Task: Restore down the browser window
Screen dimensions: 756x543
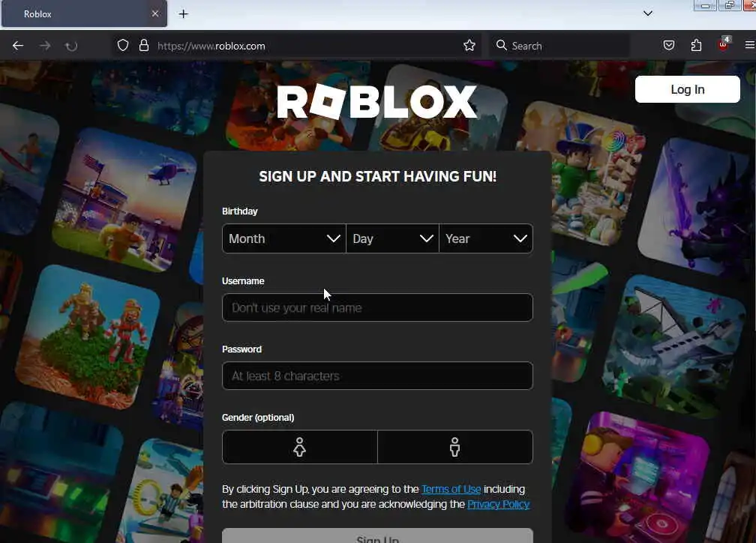Action: (x=730, y=5)
